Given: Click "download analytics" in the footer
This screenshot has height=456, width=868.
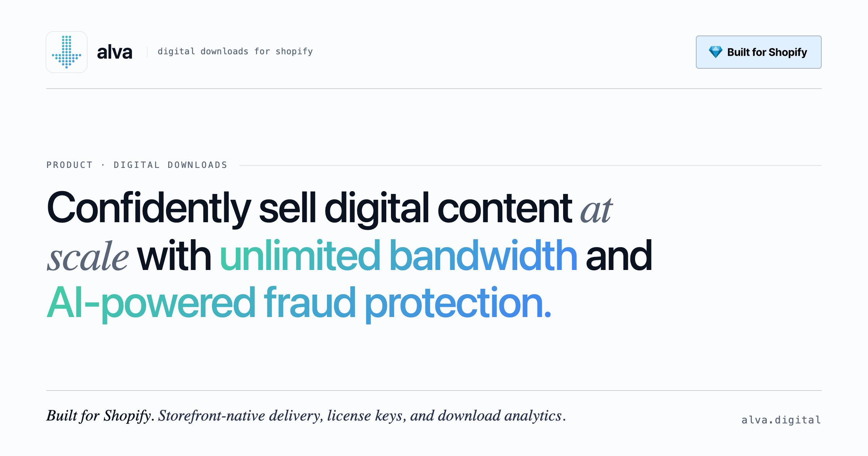Looking at the screenshot, I should [500, 416].
